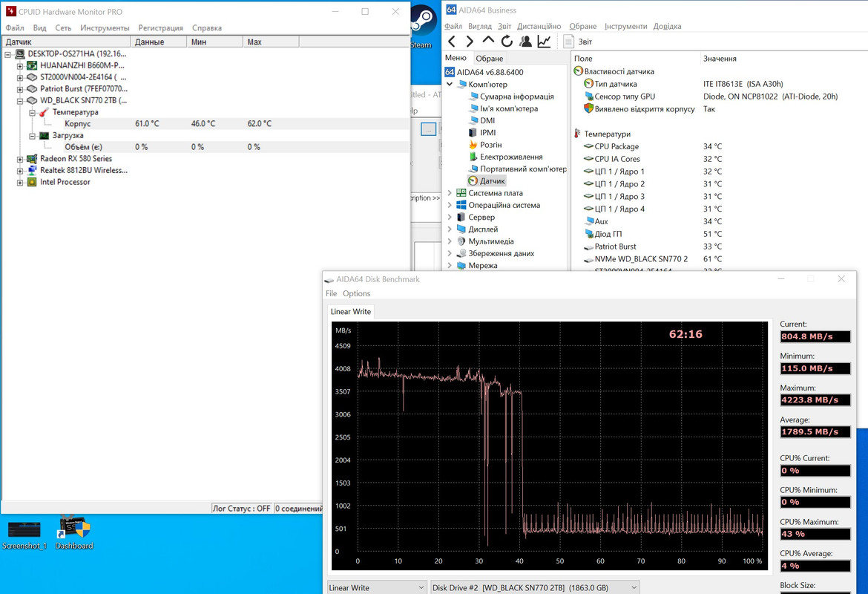This screenshot has width=868, height=594.
Task: Open Вид menu in Hardware Monitor
Action: [40, 27]
